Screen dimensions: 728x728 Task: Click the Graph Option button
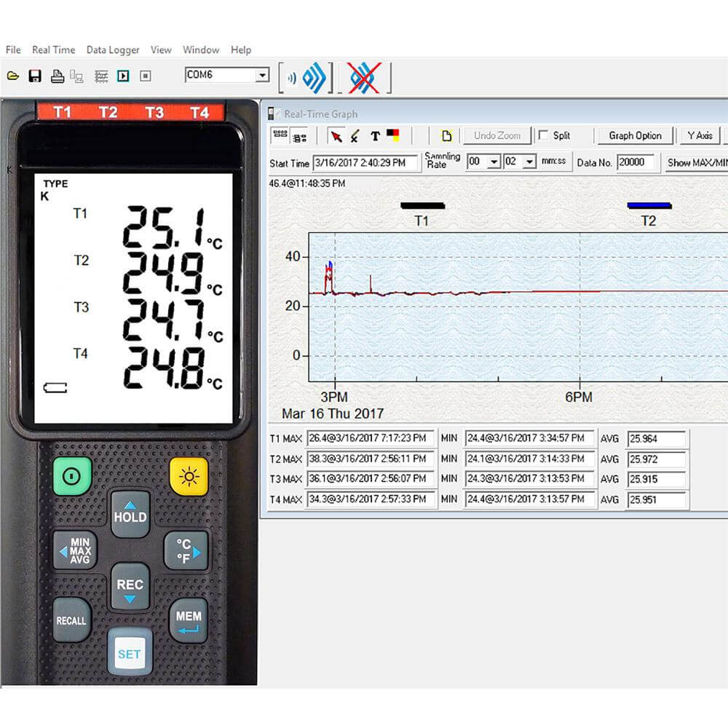click(x=635, y=135)
